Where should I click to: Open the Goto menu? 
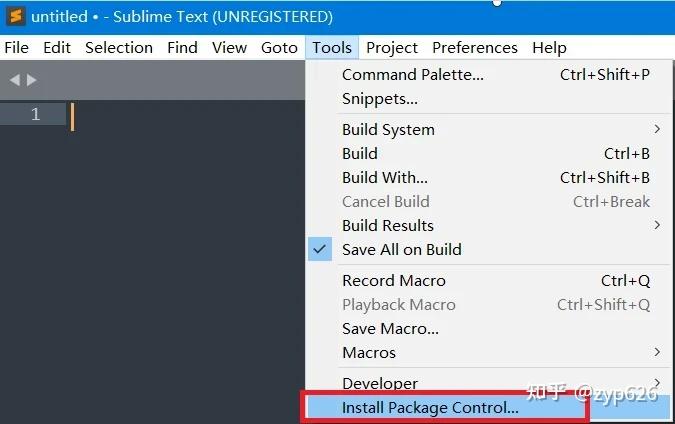[279, 47]
